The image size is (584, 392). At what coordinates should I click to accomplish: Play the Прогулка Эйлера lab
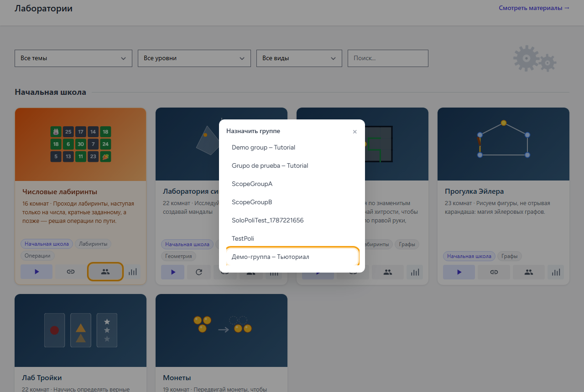pos(459,272)
